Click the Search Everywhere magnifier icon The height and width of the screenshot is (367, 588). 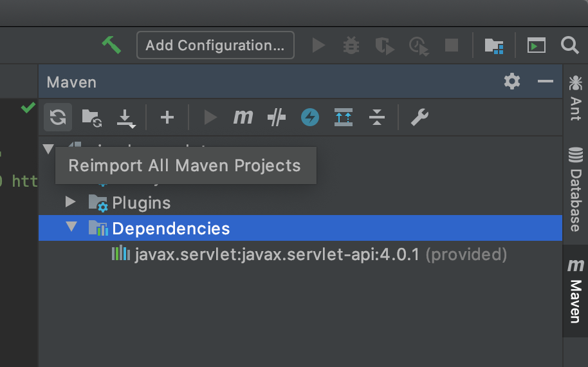click(569, 46)
